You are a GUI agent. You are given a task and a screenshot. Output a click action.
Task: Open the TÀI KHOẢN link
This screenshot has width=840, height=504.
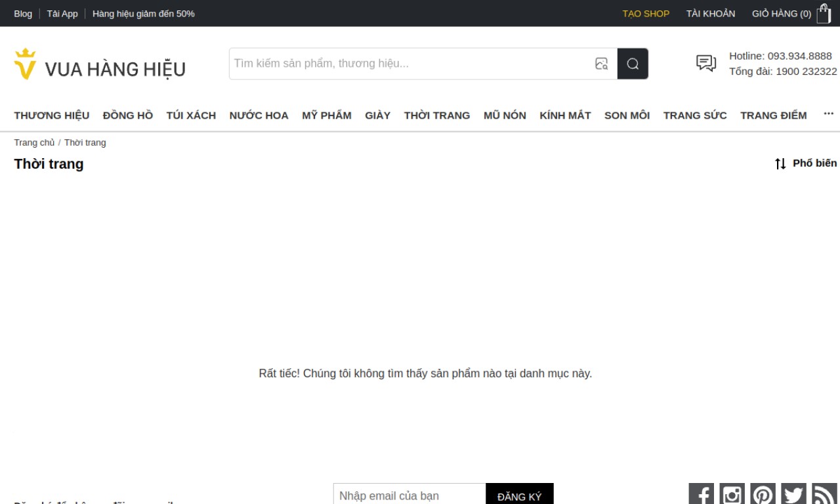711,14
